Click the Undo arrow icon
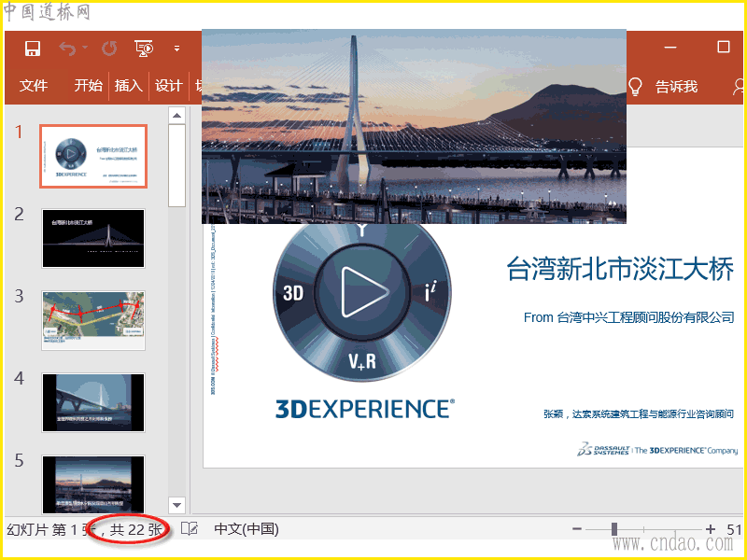 [x=67, y=49]
